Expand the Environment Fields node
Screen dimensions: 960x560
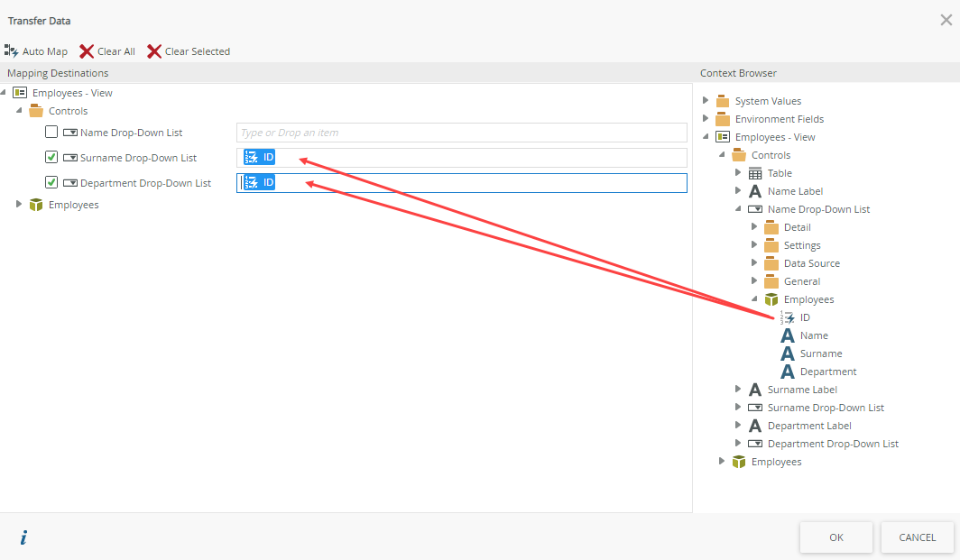(x=706, y=119)
